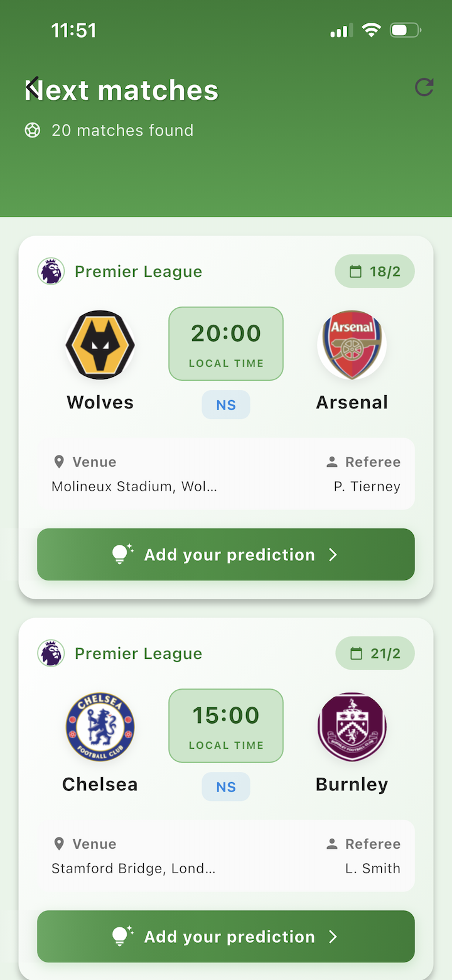Tap the Chelsea club crest
Screen dimensions: 452x980
click(100, 727)
